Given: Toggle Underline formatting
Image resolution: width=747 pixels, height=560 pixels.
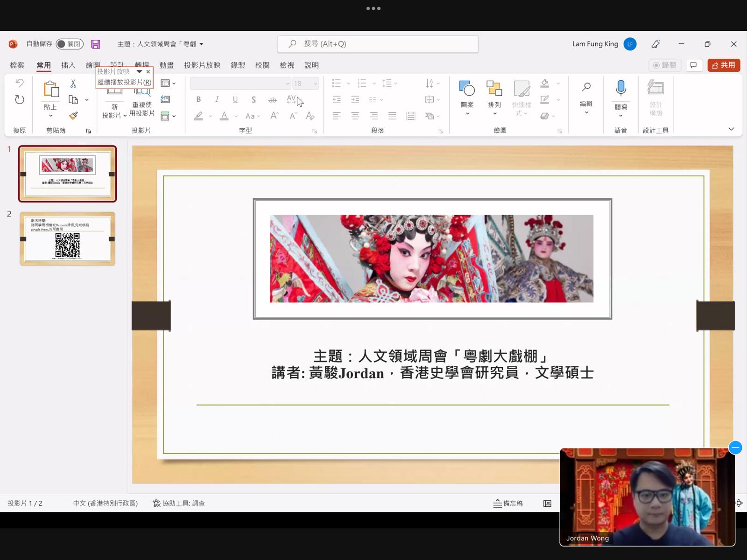Looking at the screenshot, I should (x=235, y=99).
